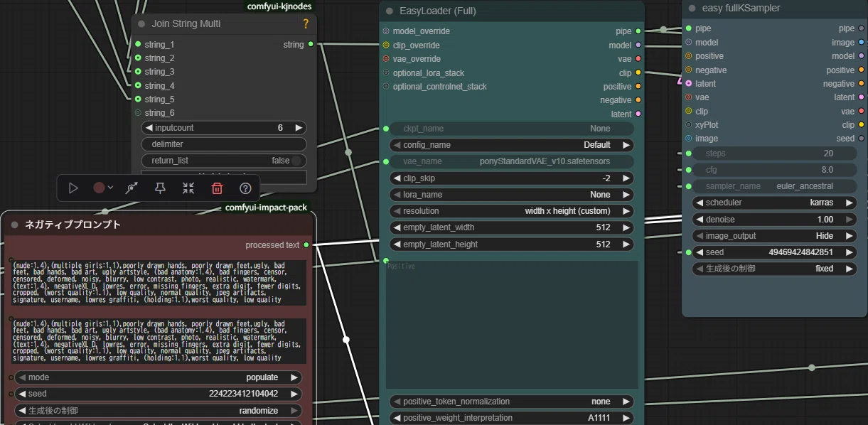868x425 pixels.
Task: Increase inputcount with the right arrow
Action: pyautogui.click(x=299, y=128)
